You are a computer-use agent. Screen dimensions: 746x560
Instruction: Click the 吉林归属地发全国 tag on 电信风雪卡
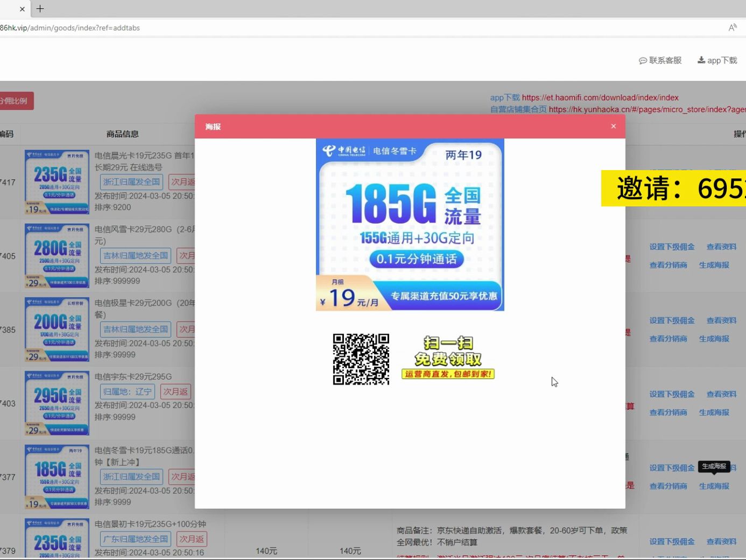click(136, 256)
